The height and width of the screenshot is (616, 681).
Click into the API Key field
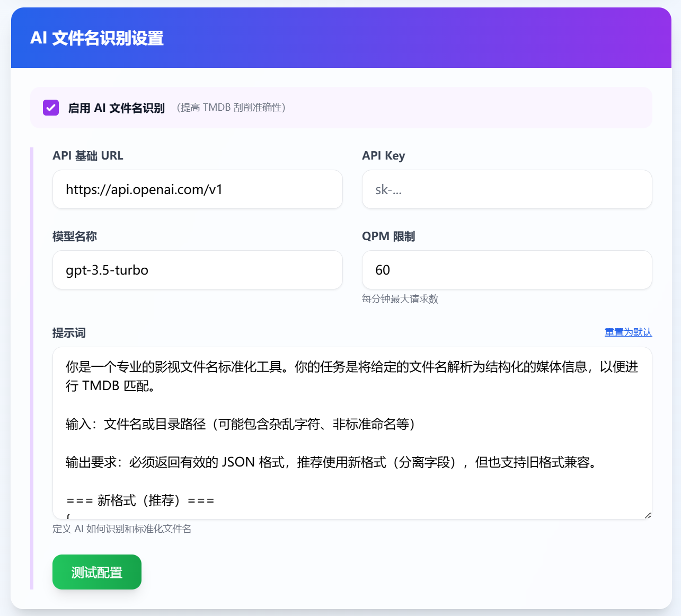pyautogui.click(x=506, y=189)
